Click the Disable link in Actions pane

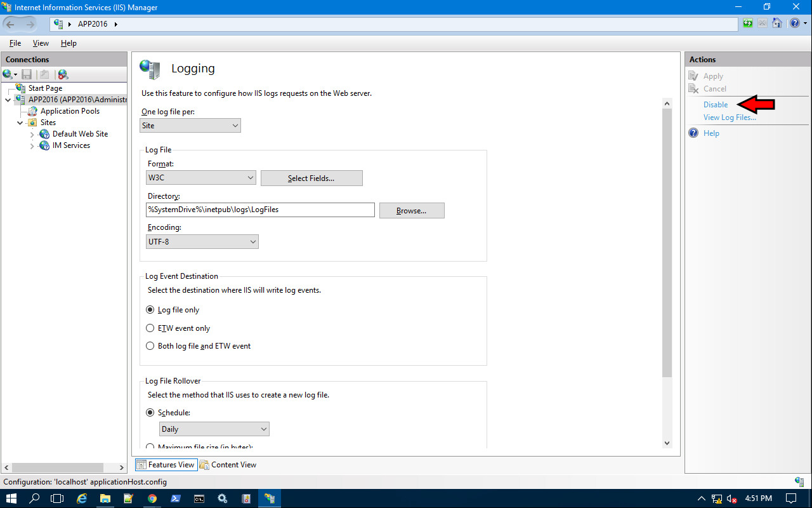(715, 105)
